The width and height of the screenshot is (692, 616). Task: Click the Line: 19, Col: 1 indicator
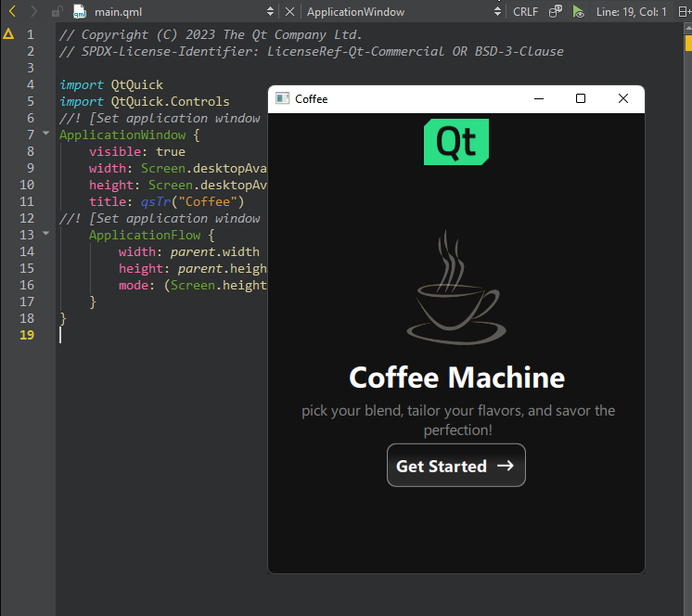point(631,12)
